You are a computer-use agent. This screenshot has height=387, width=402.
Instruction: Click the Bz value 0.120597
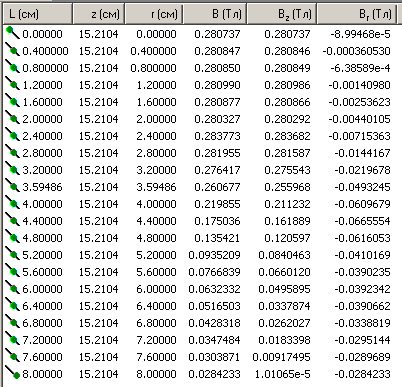tap(287, 238)
